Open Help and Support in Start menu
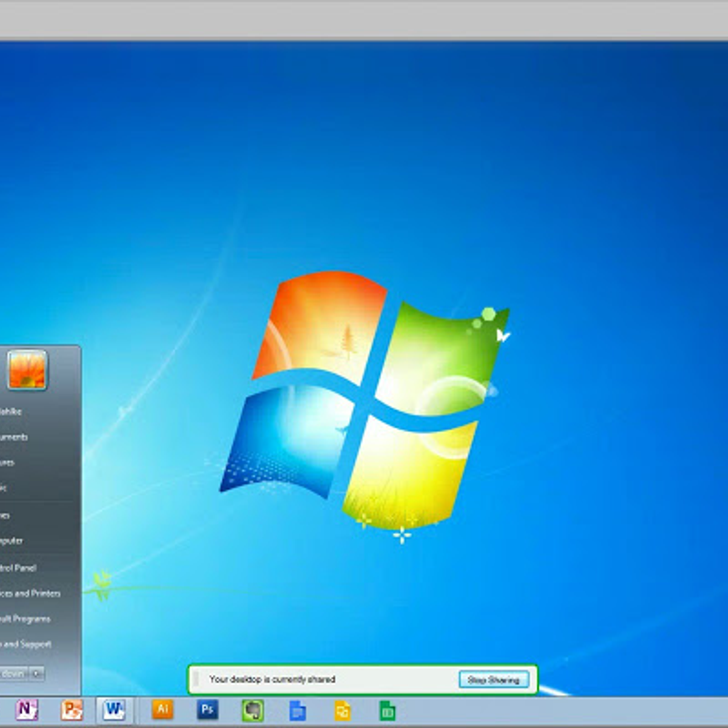This screenshot has height=728, width=728. tap(25, 644)
